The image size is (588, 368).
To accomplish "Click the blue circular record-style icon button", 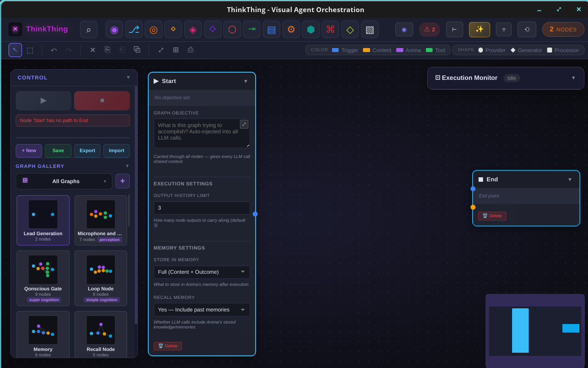I will click(404, 30).
